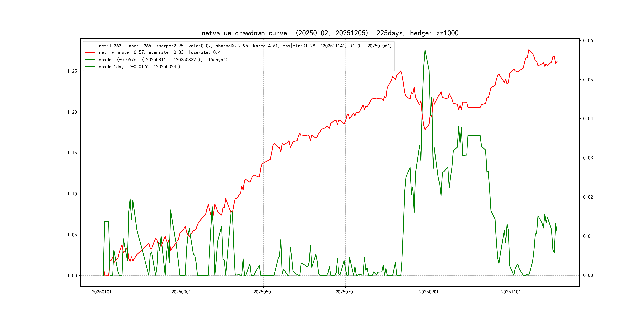Click the sharpe:2.95 legend text line

pyautogui.click(x=170, y=46)
